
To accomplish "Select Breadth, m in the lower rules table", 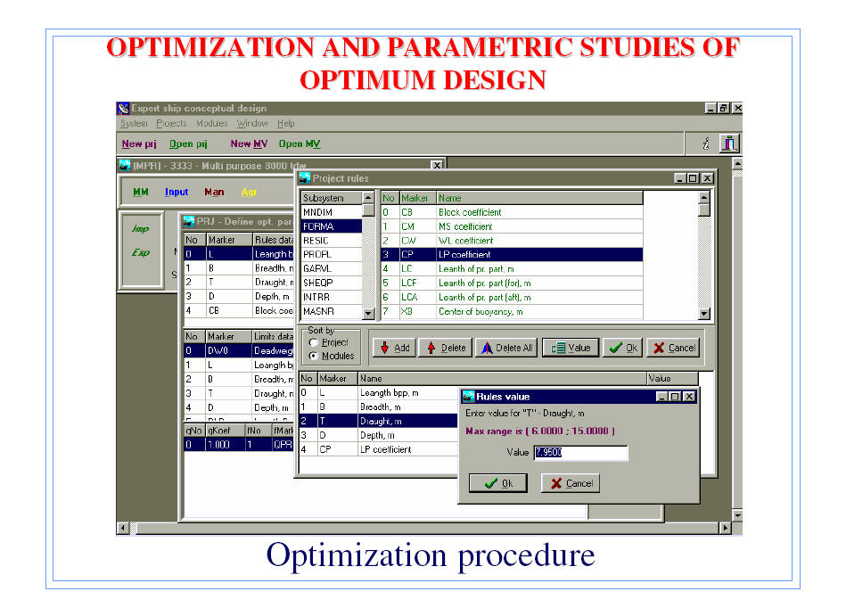I will tap(379, 407).
